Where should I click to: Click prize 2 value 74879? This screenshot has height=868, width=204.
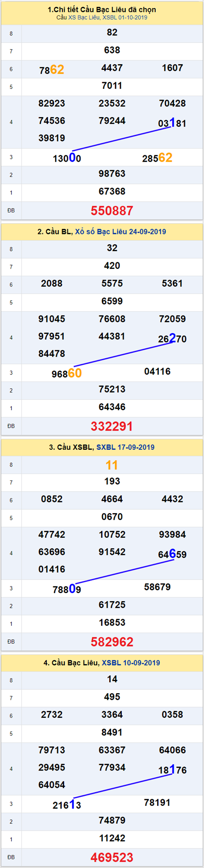112,821
